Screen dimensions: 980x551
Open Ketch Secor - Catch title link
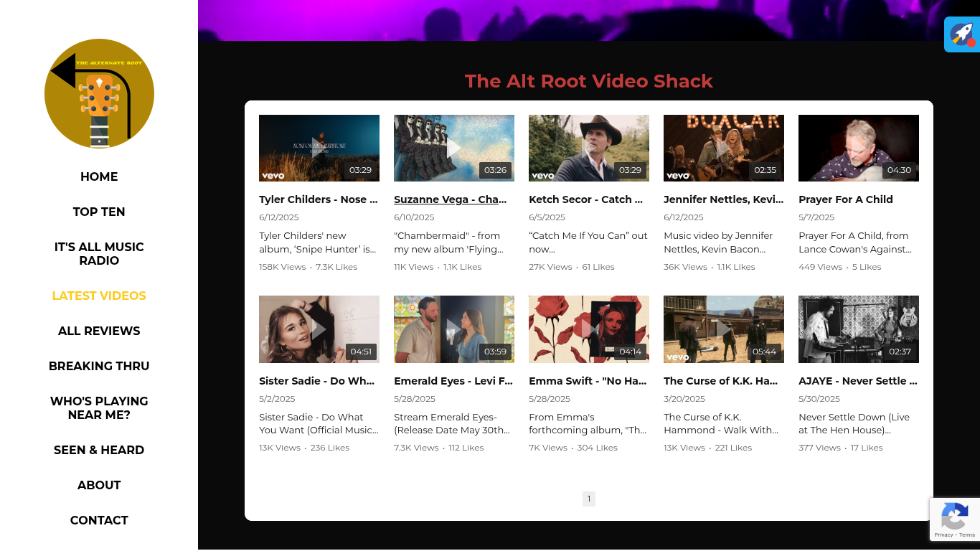(x=586, y=199)
